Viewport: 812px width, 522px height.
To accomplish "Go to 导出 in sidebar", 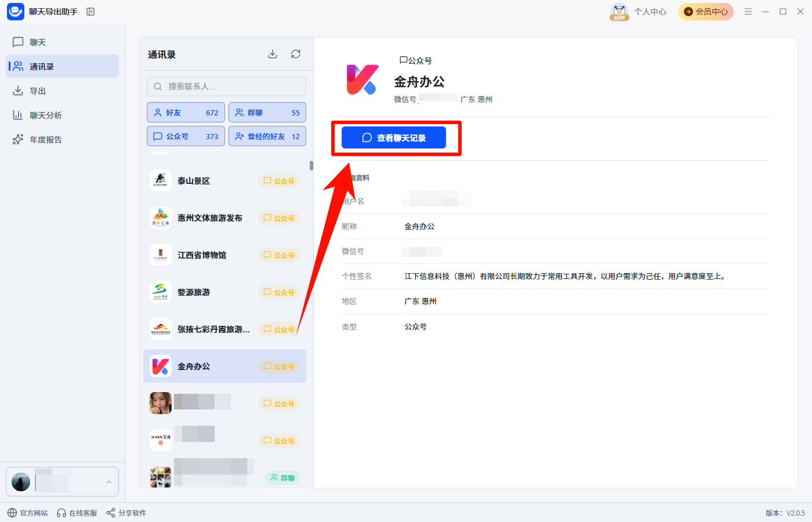I will [62, 90].
